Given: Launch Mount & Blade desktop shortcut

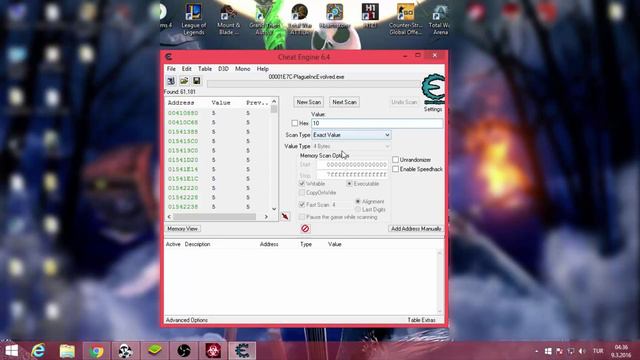Looking at the screenshot, I should [229, 20].
